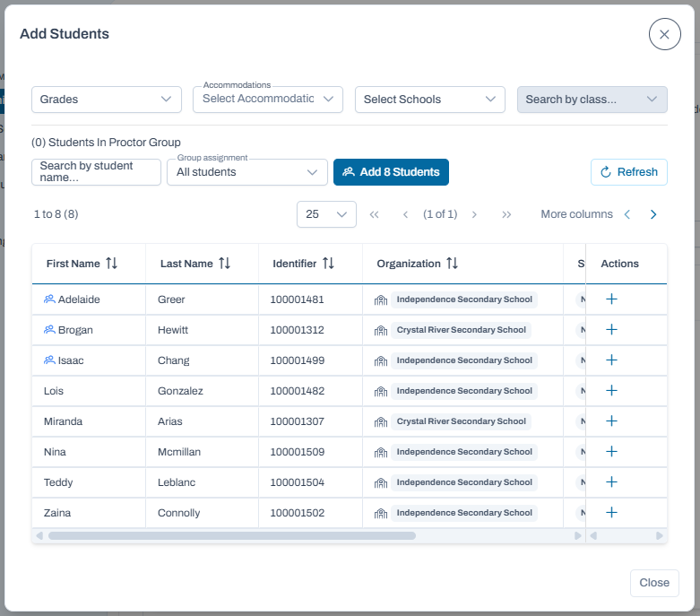Screen dimensions: 700x616
Task: Open the Grades dropdown
Action: point(107,100)
